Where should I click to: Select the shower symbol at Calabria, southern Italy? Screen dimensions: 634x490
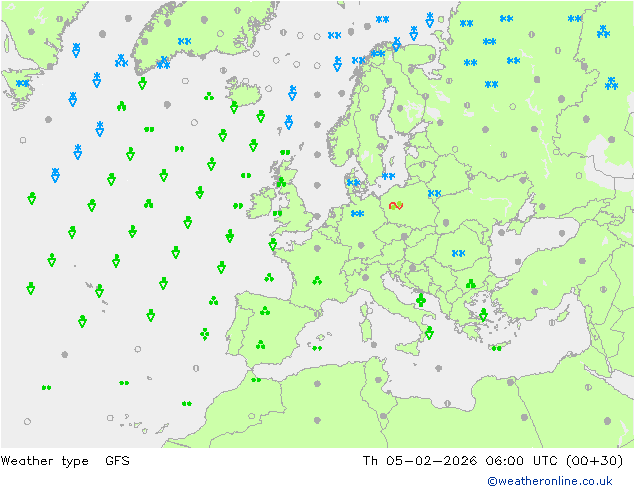pyautogui.click(x=429, y=332)
